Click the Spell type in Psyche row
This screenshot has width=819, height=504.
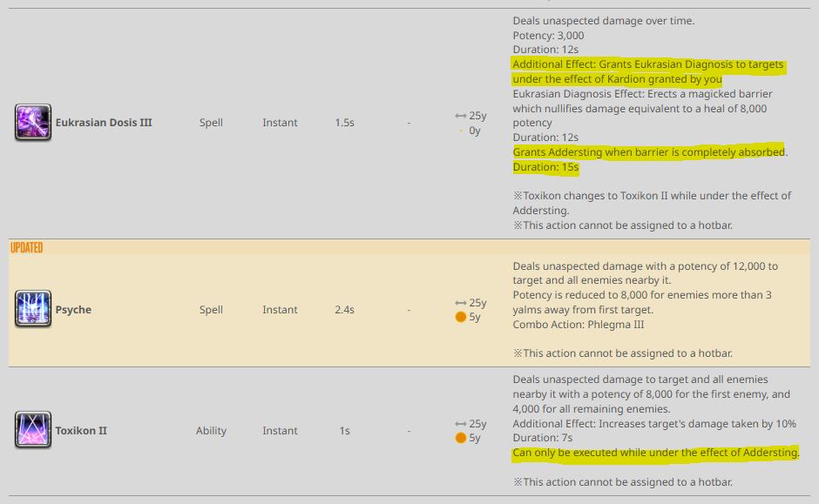(211, 309)
